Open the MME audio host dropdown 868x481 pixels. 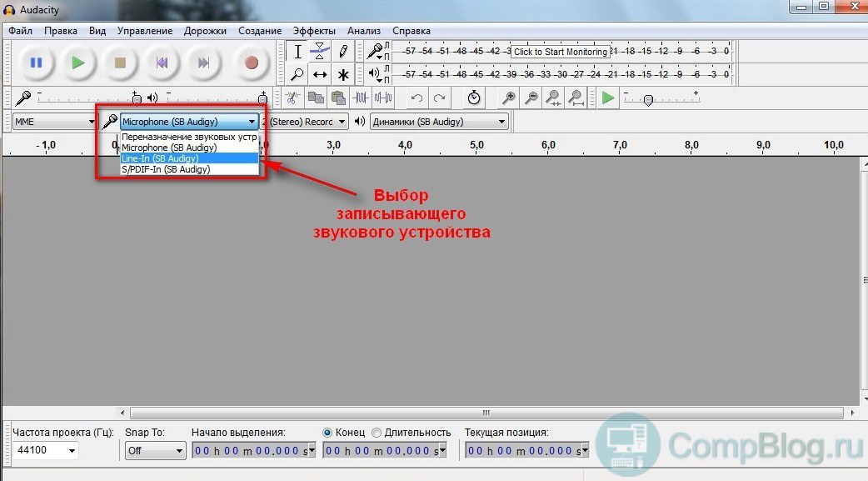(55, 122)
